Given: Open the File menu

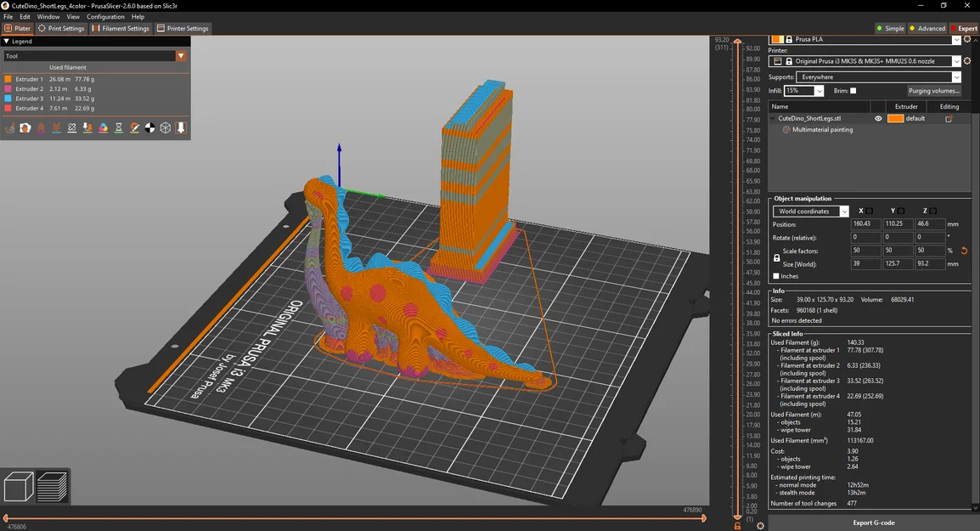Looking at the screenshot, I should [x=8, y=17].
